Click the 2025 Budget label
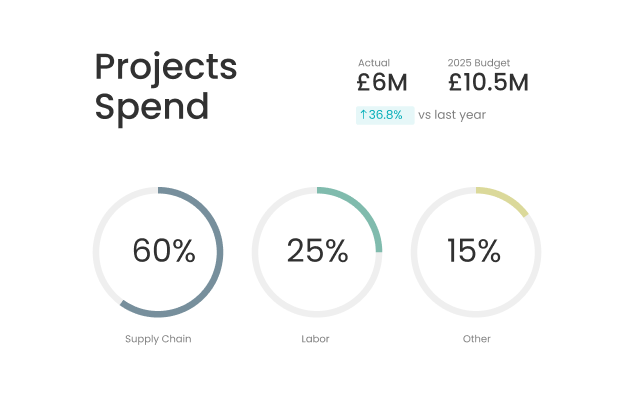Screen dimensions: 634x402 pos(479,63)
